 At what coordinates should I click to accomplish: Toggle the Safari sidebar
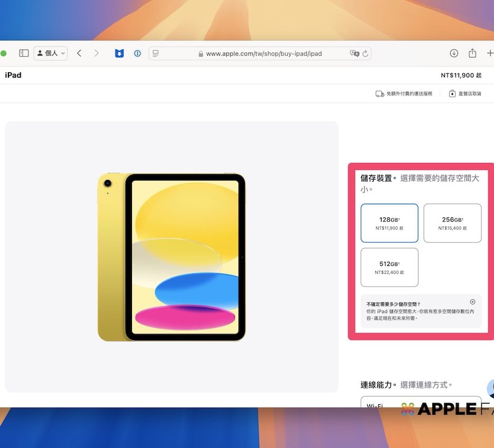click(24, 53)
